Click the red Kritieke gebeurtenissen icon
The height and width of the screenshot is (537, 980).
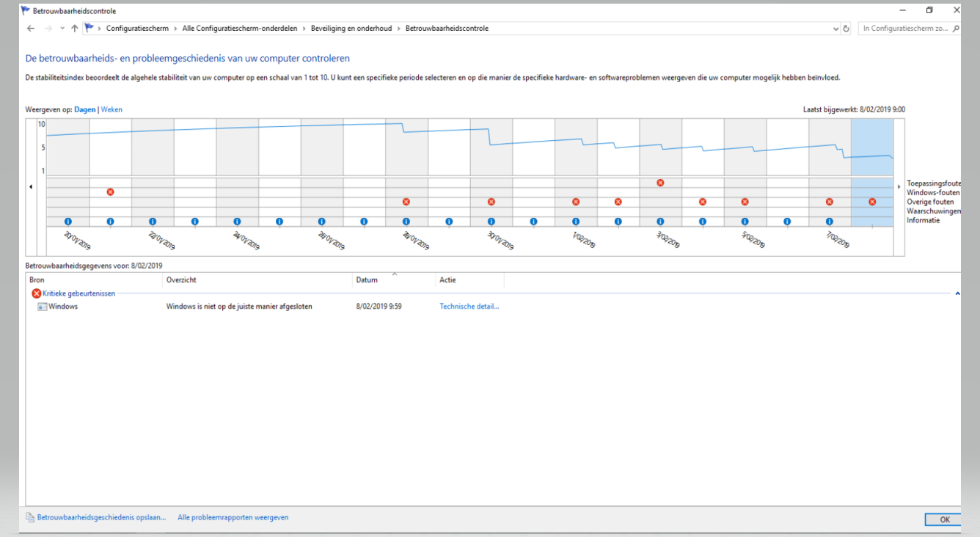point(37,293)
